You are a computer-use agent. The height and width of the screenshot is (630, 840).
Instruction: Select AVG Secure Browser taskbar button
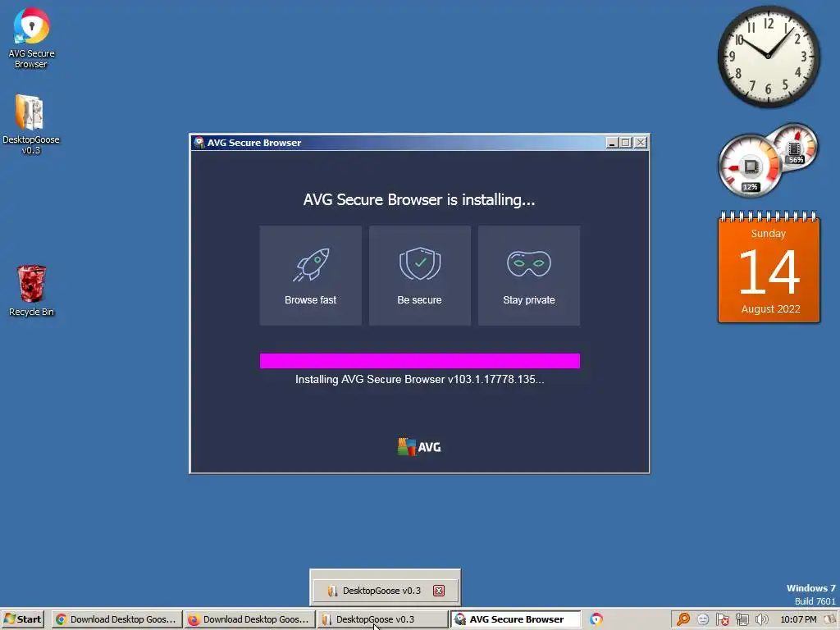click(515, 619)
